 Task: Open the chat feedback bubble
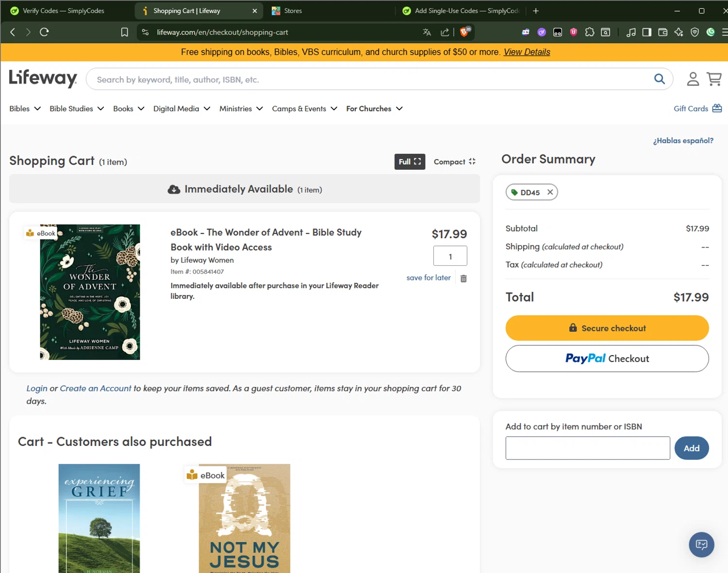[701, 544]
